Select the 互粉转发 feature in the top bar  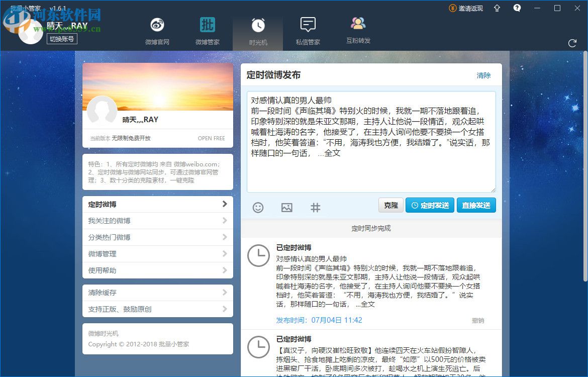(x=358, y=30)
